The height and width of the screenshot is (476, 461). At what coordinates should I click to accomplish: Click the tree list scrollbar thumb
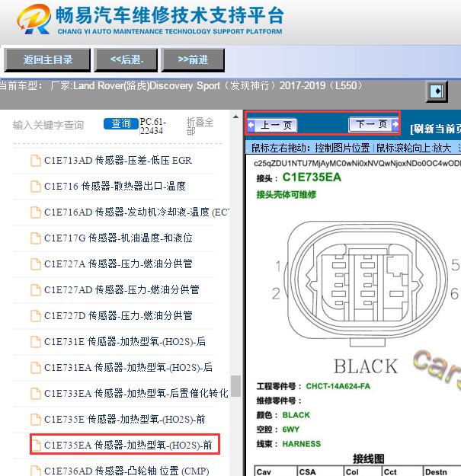tap(235, 385)
